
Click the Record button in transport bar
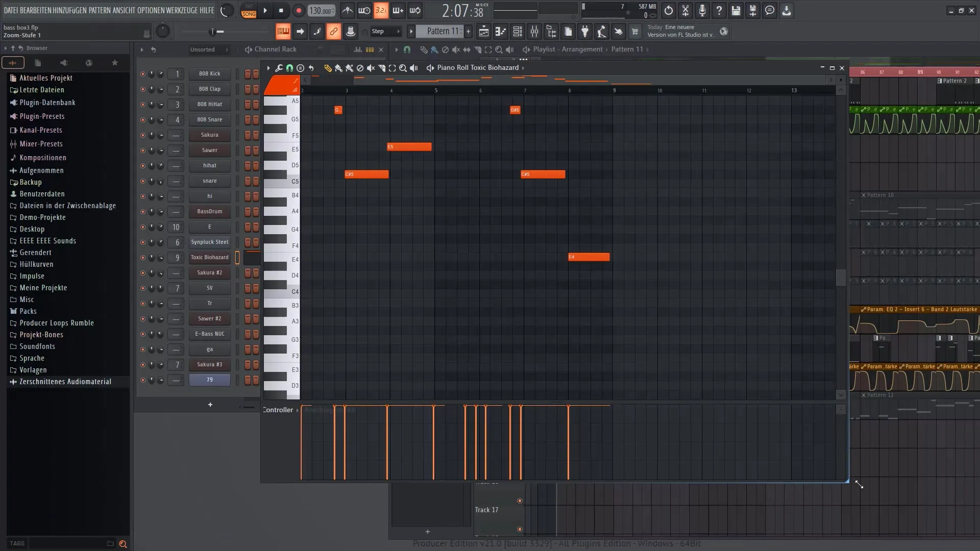(x=298, y=10)
